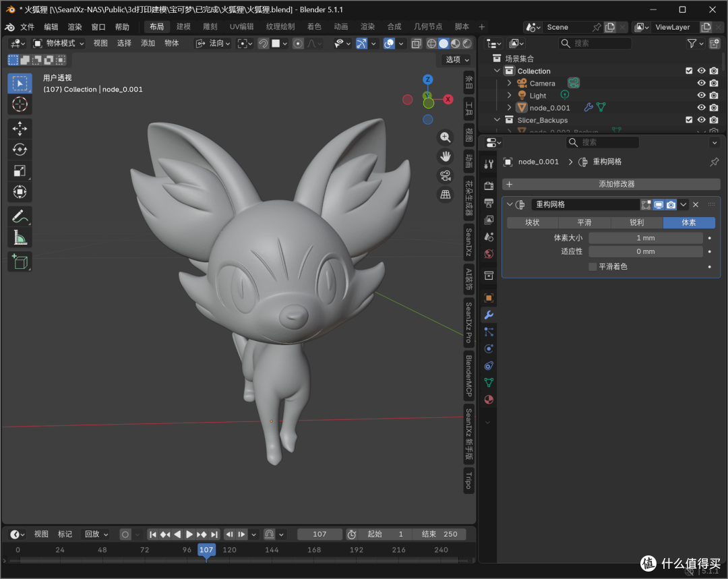Switch perspective/orthographic grid icon
728x579 pixels.
pos(446,195)
